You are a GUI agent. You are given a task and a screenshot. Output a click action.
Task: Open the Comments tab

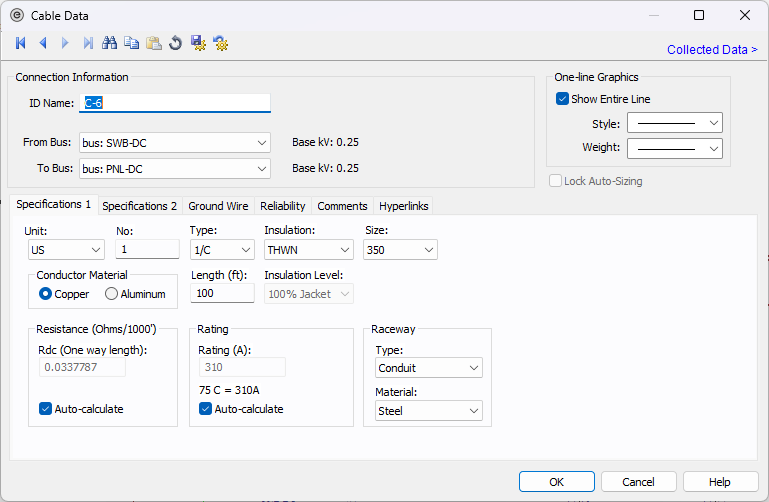click(342, 206)
